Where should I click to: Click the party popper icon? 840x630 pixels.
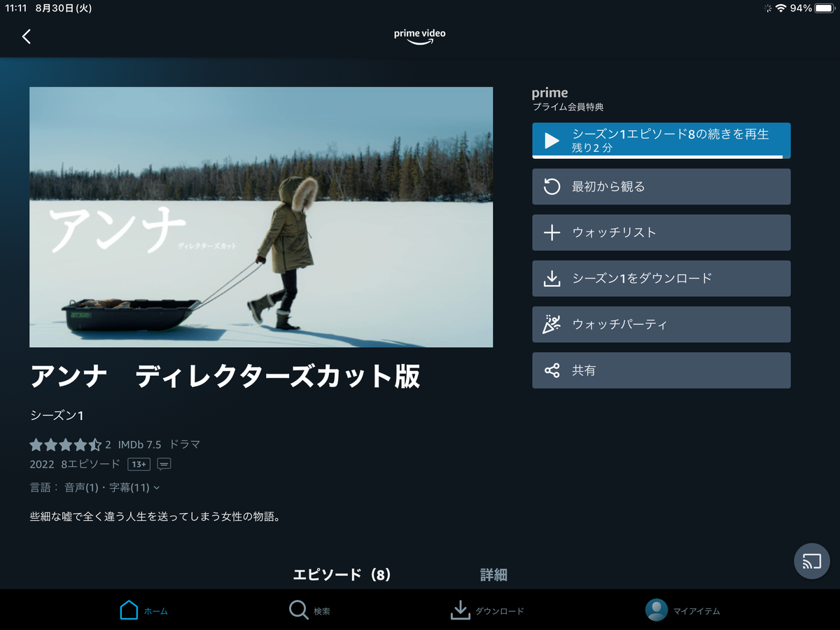point(552,325)
